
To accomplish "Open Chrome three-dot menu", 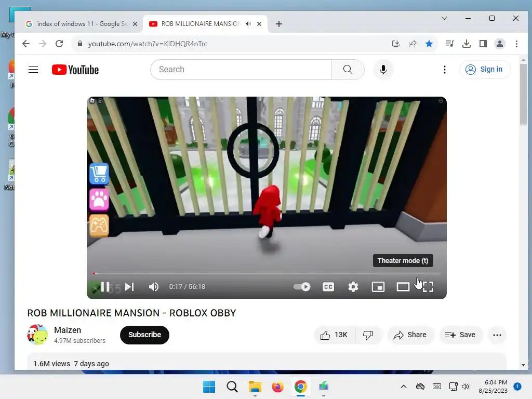I will point(516,44).
